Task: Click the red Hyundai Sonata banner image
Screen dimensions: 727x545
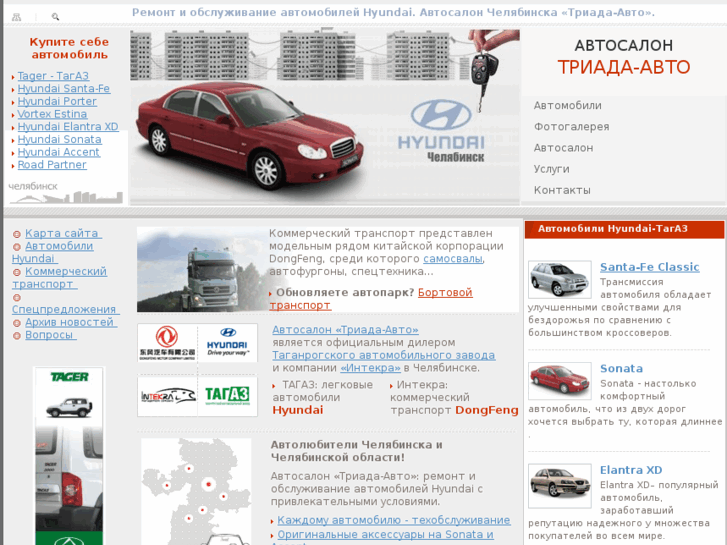Action: coord(250,134)
